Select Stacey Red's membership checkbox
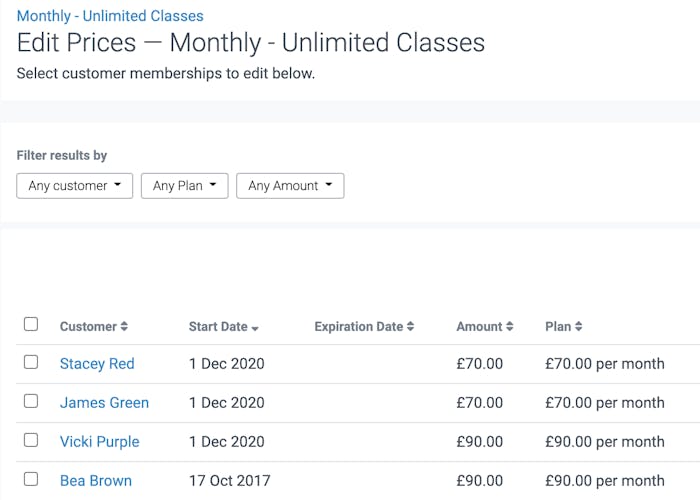This screenshot has width=700, height=500. (31, 362)
